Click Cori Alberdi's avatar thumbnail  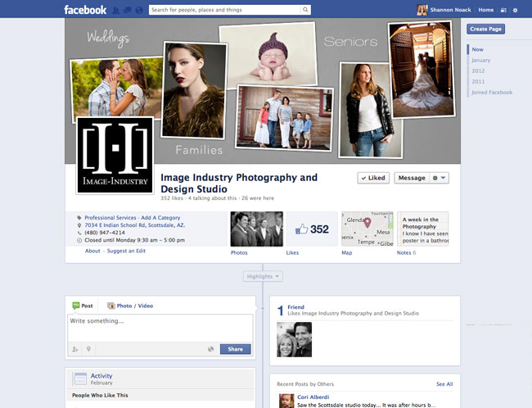[286, 401]
